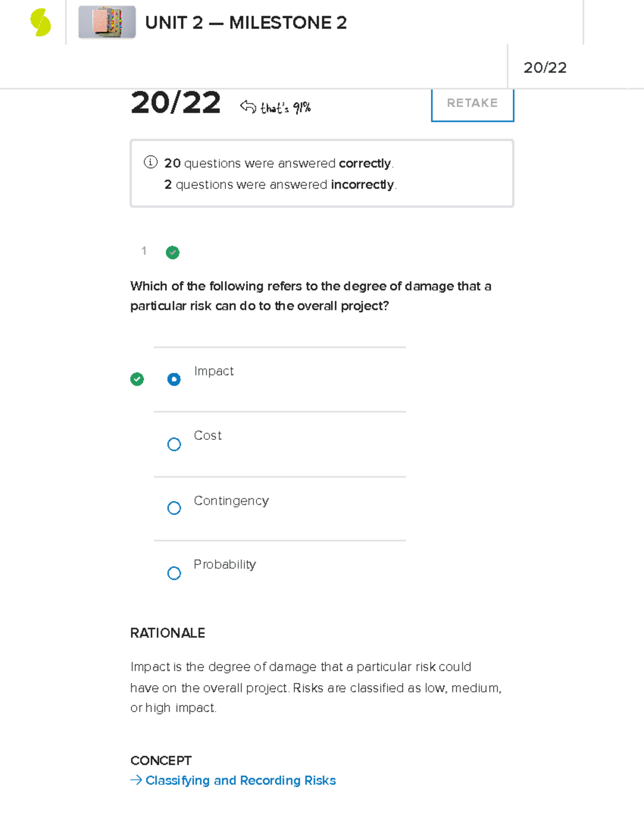Click the score summary box
The height and width of the screenshot is (834, 644).
[x=321, y=172]
